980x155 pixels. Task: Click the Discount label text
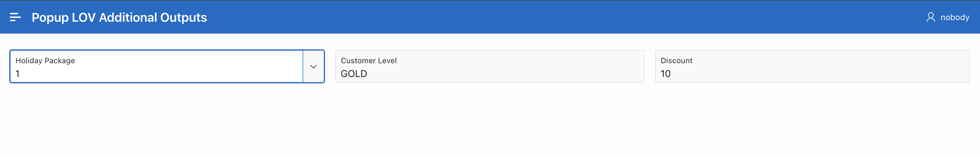click(676, 61)
